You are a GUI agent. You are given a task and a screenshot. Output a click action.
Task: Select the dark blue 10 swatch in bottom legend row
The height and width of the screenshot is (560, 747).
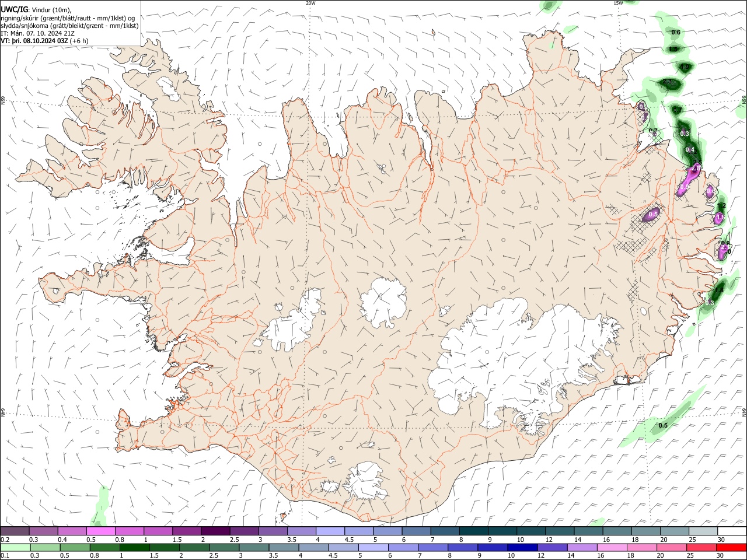point(522,548)
